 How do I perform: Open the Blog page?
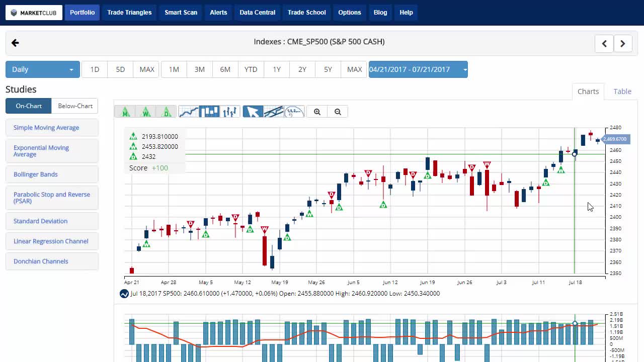click(380, 13)
